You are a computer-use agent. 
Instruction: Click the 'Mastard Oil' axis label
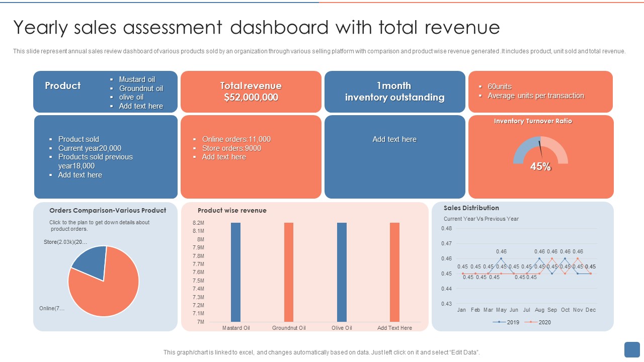point(236,328)
